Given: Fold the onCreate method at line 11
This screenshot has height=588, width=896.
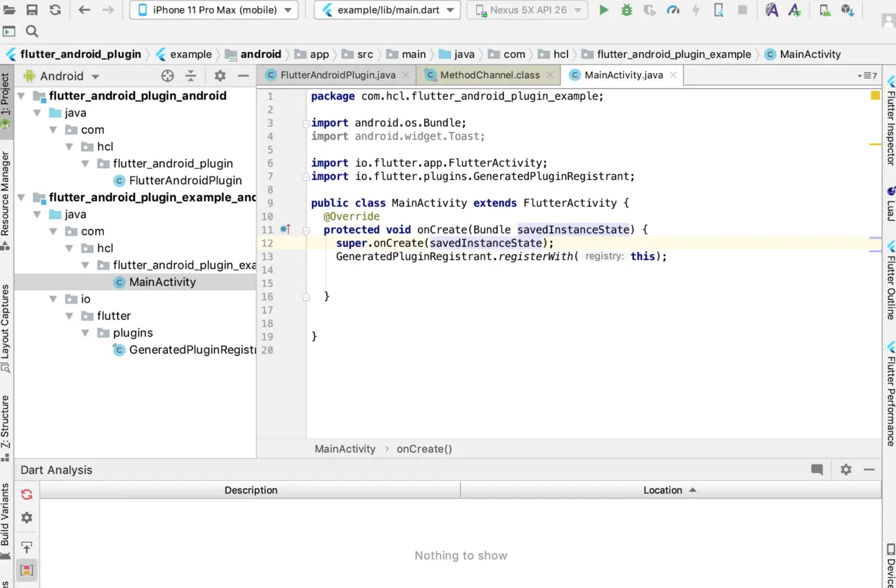Looking at the screenshot, I should click(306, 230).
